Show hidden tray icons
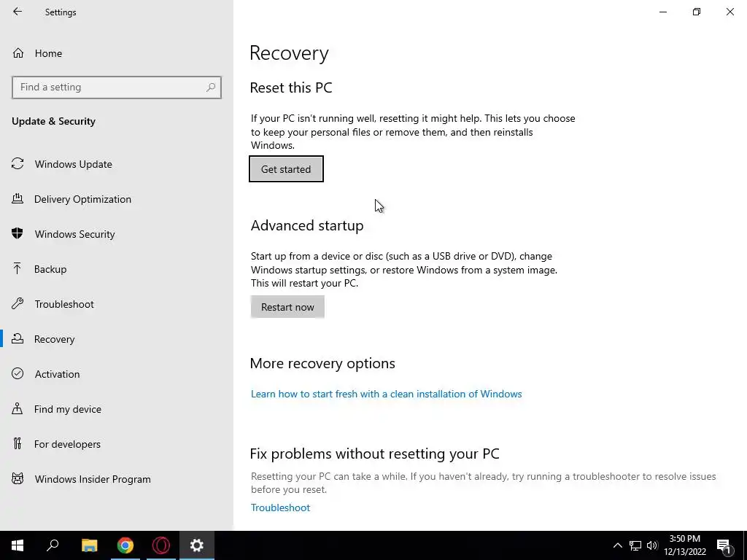 [x=617, y=545]
